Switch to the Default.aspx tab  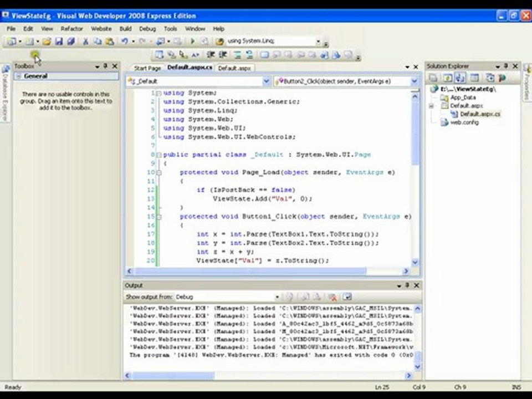point(234,68)
